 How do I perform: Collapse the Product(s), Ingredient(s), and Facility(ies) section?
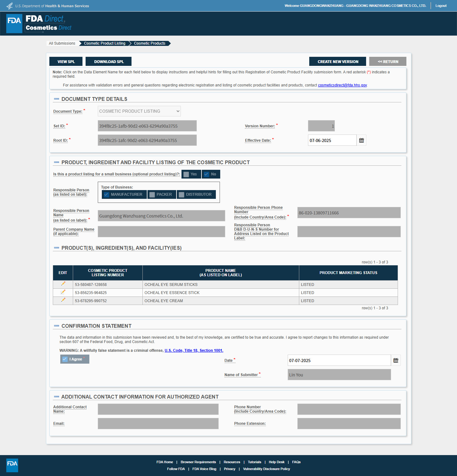(57, 248)
